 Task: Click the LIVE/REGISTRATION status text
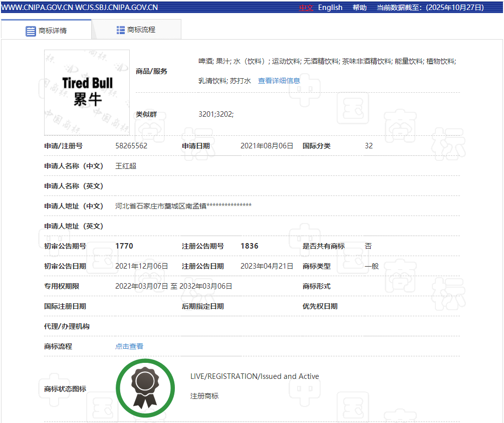[255, 376]
